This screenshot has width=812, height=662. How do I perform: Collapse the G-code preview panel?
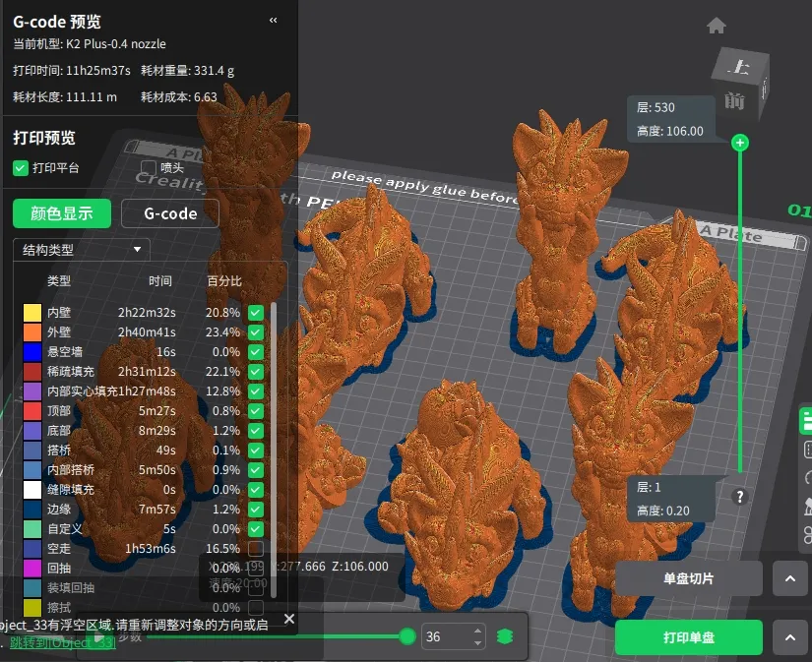(x=273, y=21)
